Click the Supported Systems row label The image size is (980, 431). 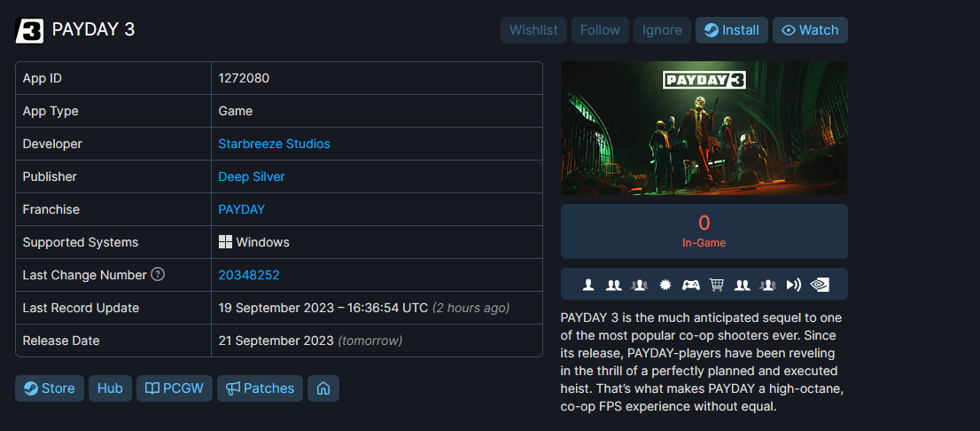point(80,242)
